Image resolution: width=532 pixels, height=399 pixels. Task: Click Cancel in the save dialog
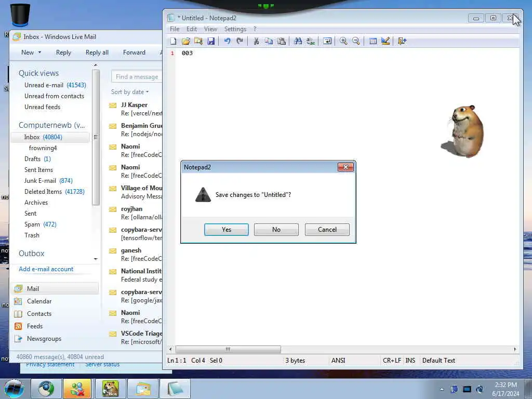(327, 230)
